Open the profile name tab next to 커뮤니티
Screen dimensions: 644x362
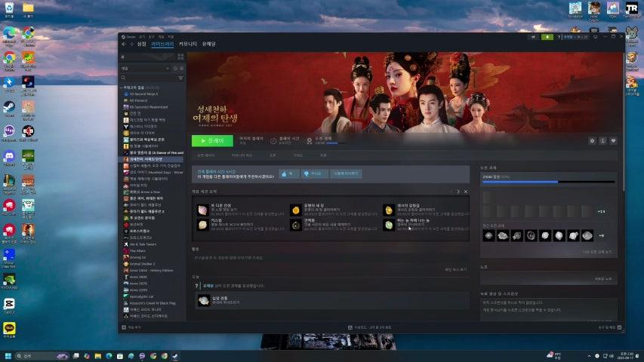[208, 44]
